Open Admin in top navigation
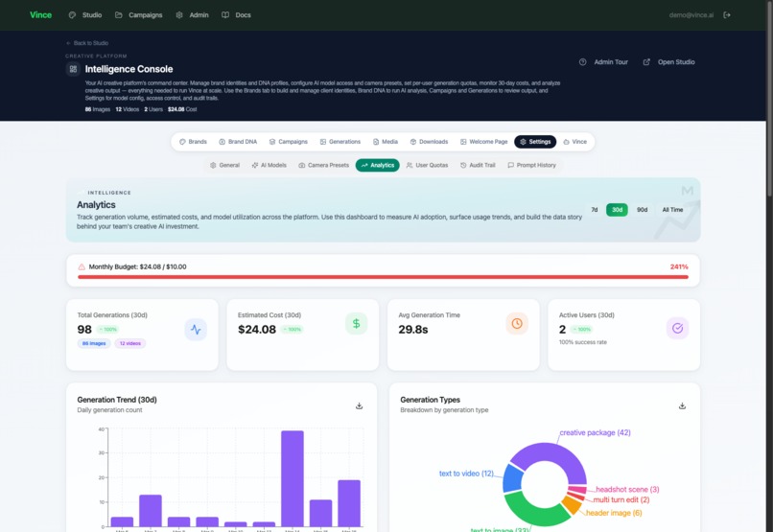 [x=192, y=14]
